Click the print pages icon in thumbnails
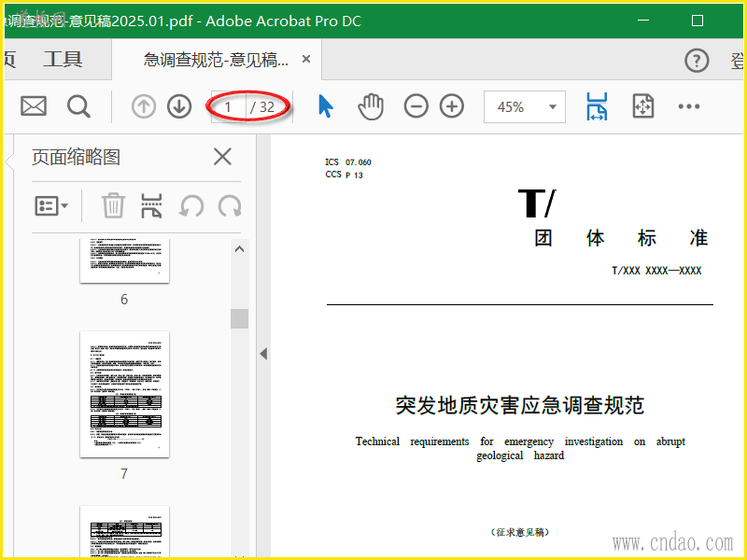 pos(151,205)
